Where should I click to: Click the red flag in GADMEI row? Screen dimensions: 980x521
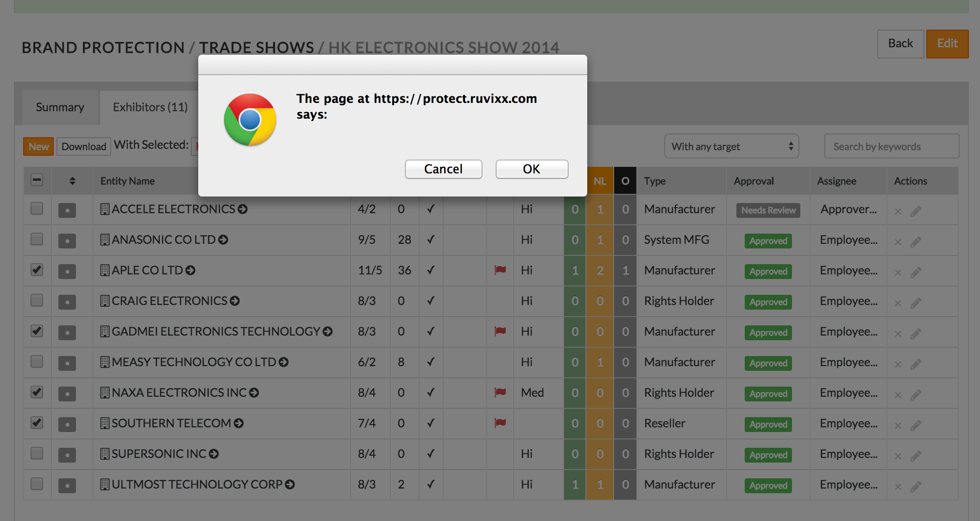coord(500,331)
